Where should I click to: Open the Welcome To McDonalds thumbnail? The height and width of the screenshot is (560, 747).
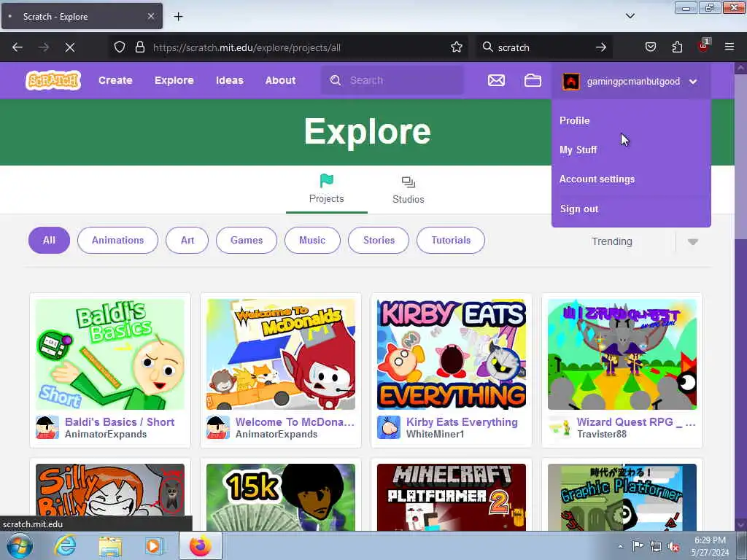(x=281, y=354)
